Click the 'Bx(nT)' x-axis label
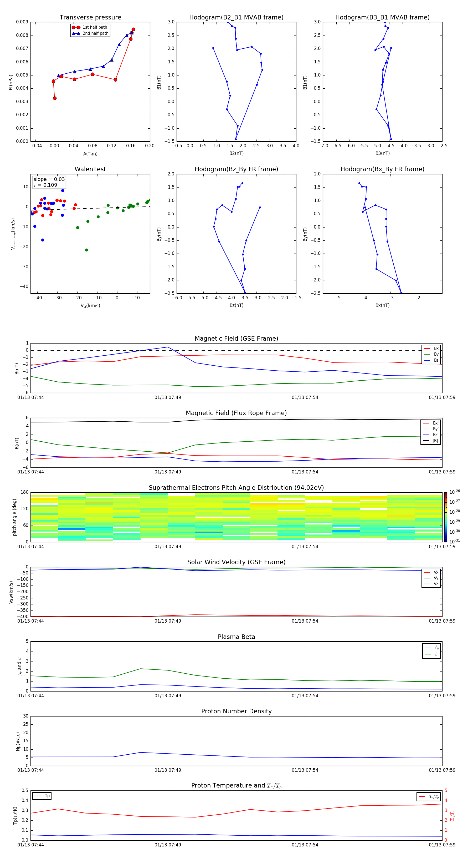The image size is (473, 868). [382, 305]
